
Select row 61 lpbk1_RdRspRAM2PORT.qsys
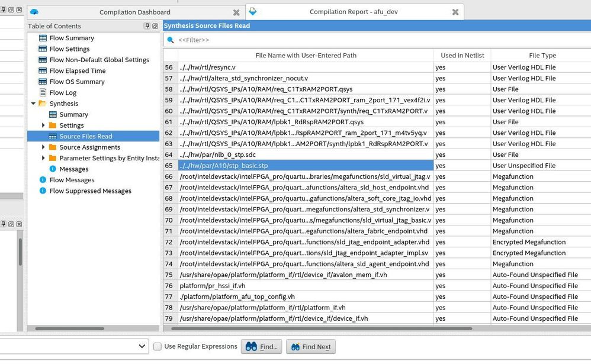click(x=306, y=122)
